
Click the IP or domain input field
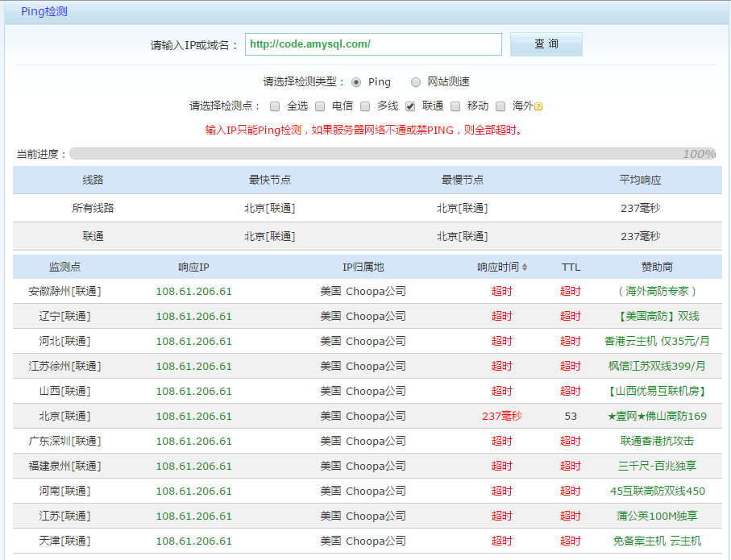(373, 44)
